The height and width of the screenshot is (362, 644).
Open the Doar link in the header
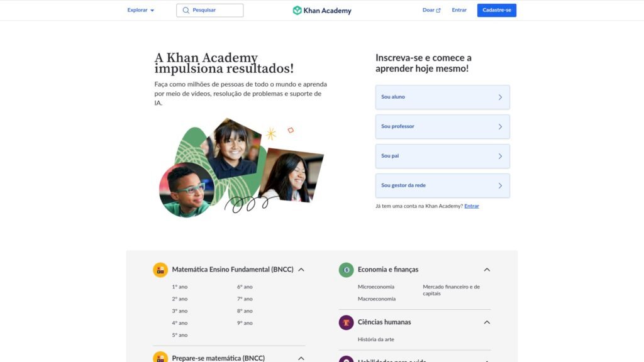tap(431, 10)
